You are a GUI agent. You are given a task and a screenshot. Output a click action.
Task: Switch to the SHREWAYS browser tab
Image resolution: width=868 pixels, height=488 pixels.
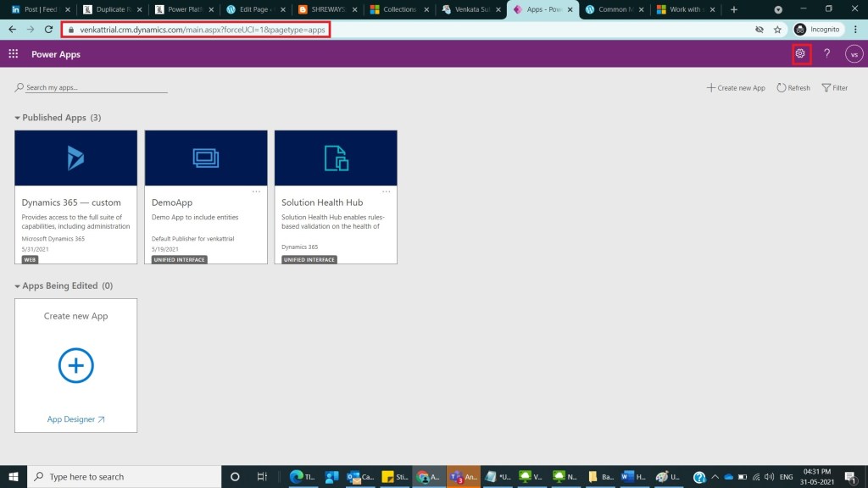click(322, 9)
